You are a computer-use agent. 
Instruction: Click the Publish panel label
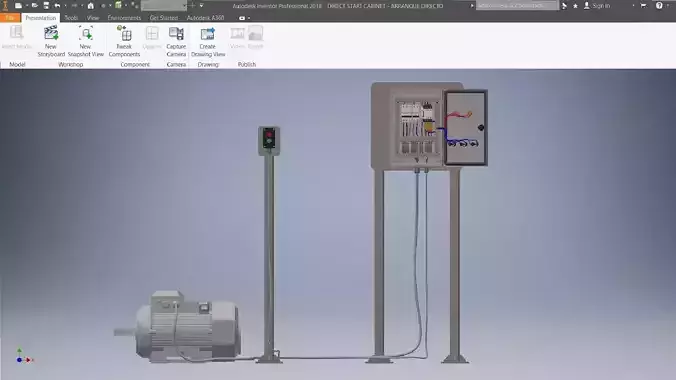click(247, 64)
